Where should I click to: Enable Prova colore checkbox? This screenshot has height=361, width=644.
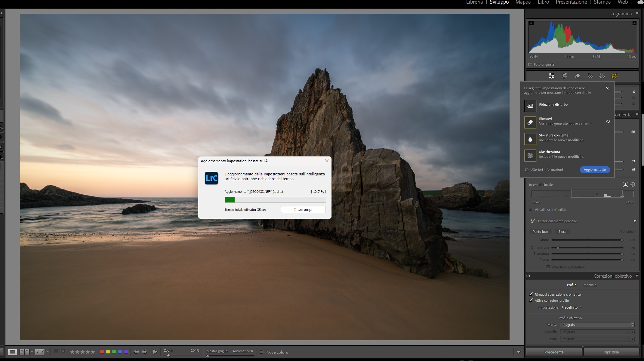261,352
